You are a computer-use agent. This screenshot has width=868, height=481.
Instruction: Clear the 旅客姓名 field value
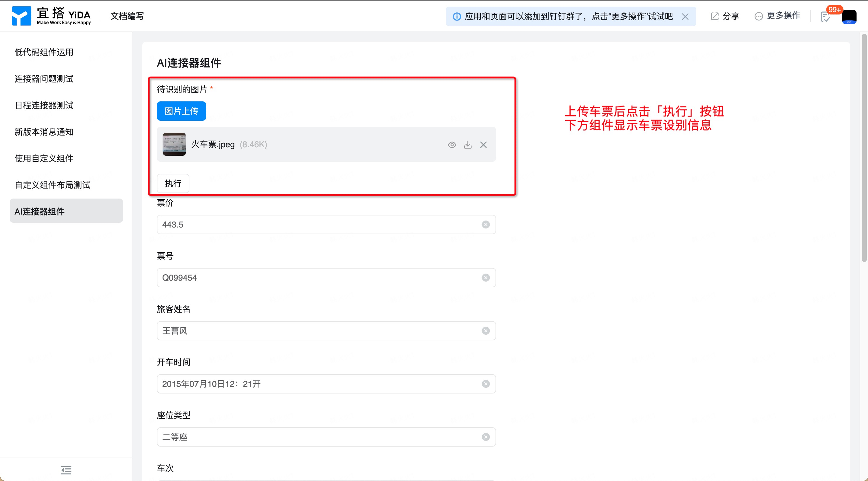tap(486, 331)
